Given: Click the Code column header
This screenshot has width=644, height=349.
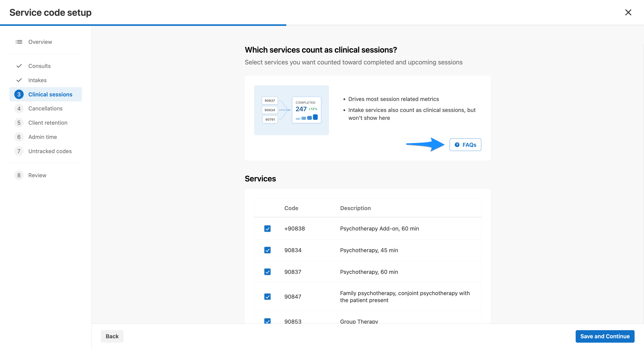Looking at the screenshot, I should click(291, 208).
